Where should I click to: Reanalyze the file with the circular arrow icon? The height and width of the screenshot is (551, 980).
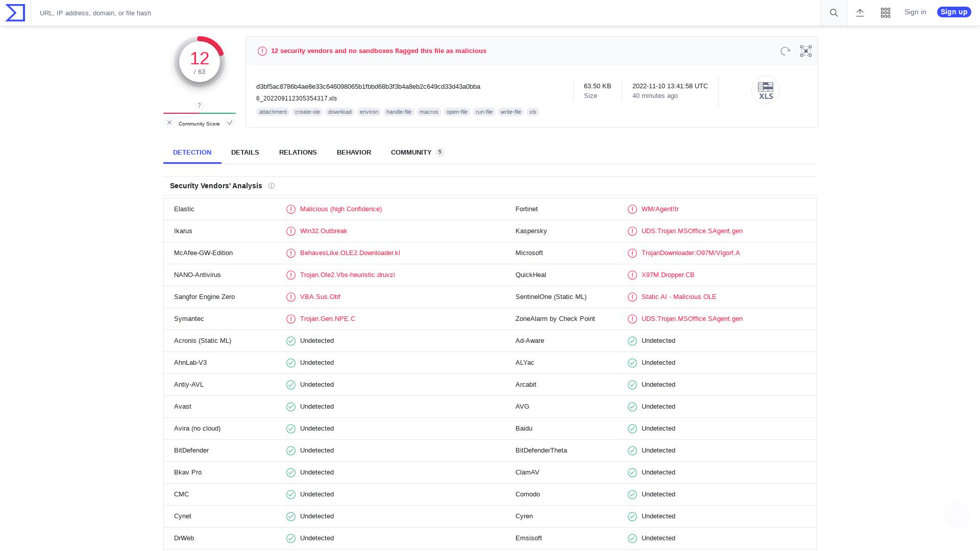(785, 51)
